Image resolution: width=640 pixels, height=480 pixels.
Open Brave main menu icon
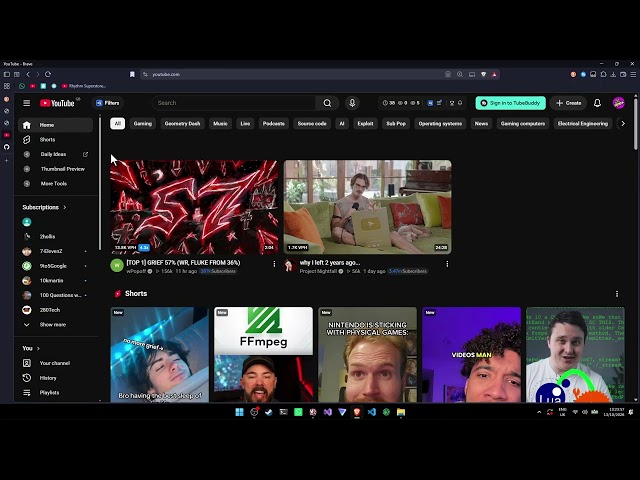pos(633,74)
